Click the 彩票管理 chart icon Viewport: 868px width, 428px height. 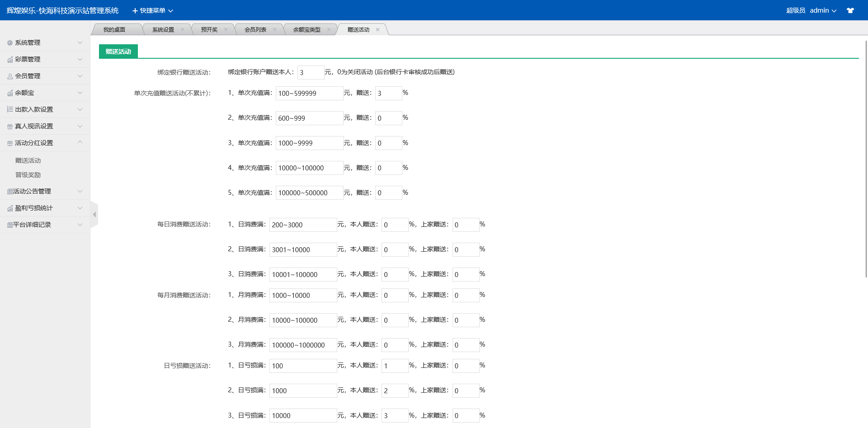(10, 60)
